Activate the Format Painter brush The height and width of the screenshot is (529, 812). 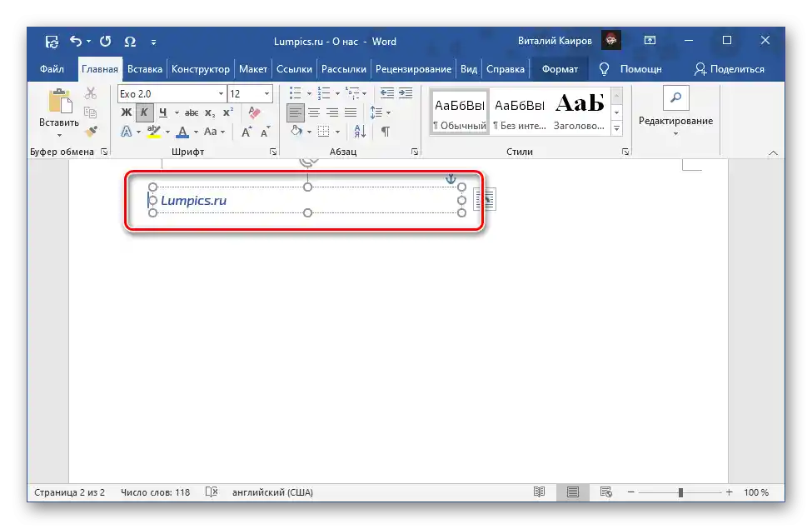(91, 132)
